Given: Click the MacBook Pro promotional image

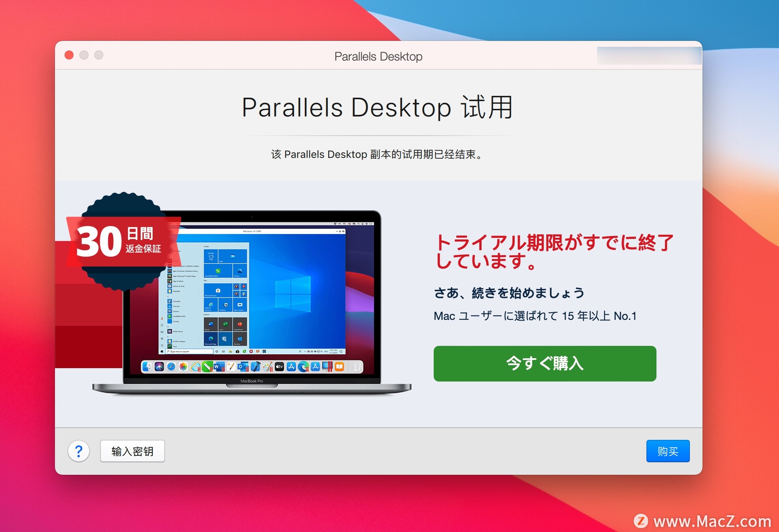Looking at the screenshot, I should tap(252, 302).
